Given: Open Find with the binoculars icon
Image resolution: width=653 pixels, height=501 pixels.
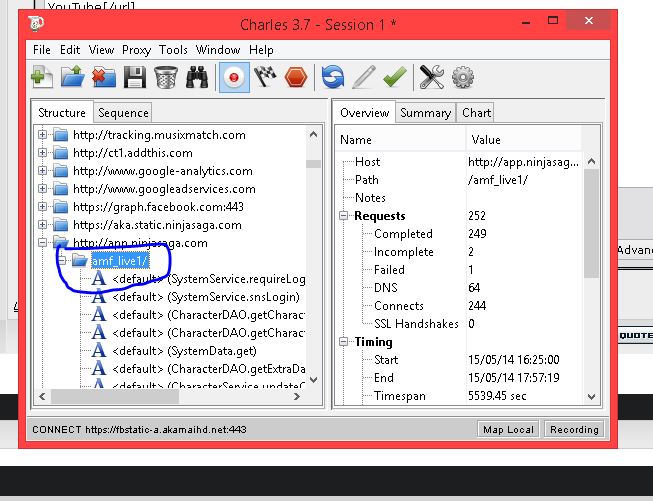Looking at the screenshot, I should click(197, 77).
